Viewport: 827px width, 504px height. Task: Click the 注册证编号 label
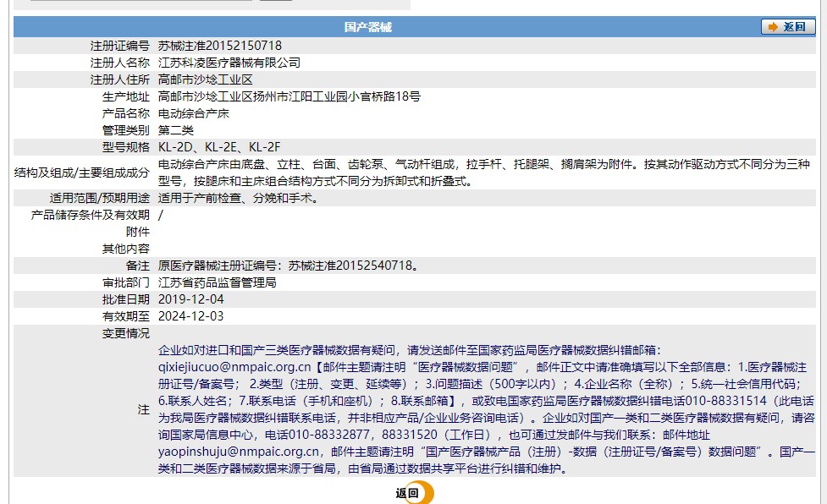click(x=119, y=46)
